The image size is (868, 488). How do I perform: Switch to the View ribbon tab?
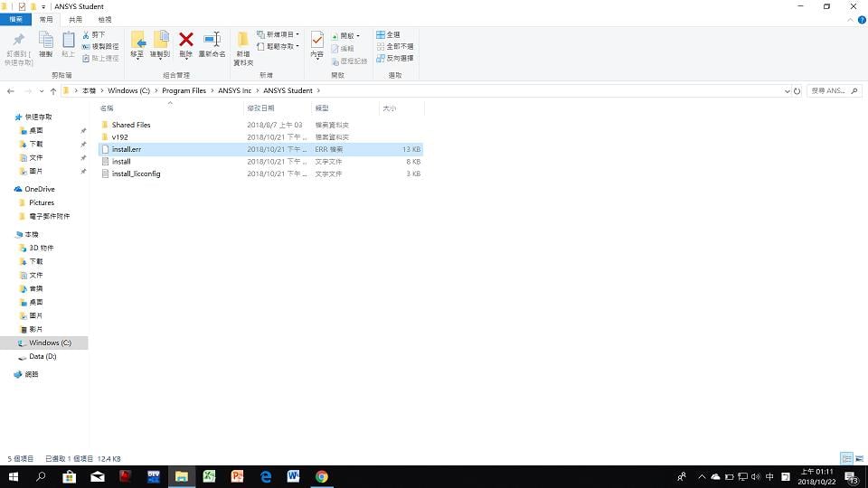click(x=105, y=19)
